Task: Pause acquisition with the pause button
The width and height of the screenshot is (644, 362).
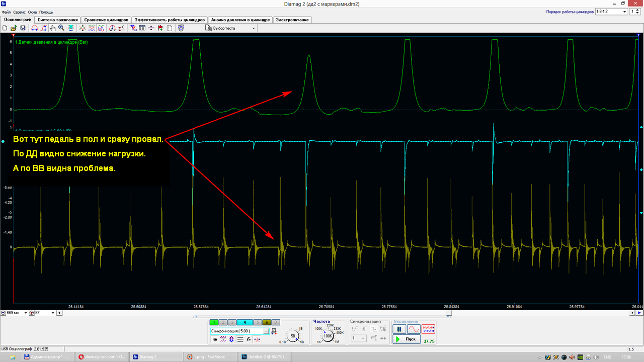Action: click(399, 329)
